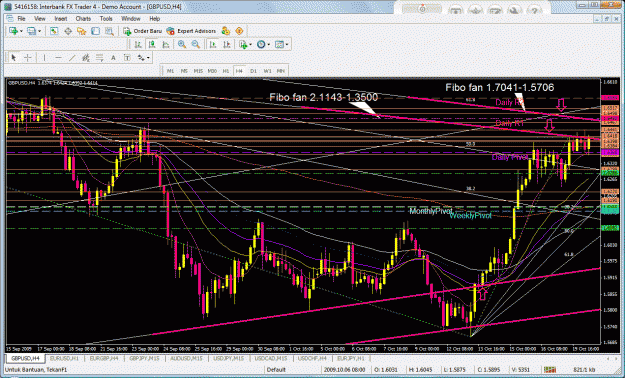
Task: Switch to Line Chart view
Action: [165, 45]
